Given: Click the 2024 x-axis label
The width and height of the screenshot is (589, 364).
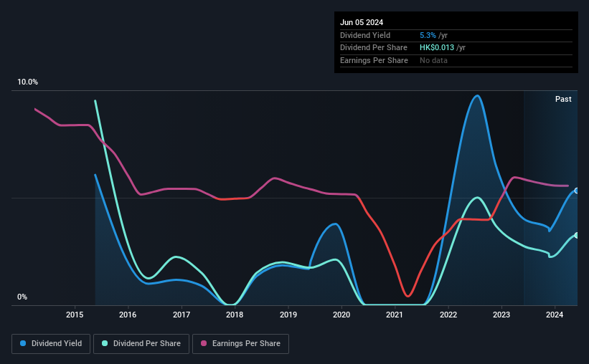Looking at the screenshot, I should (555, 315).
